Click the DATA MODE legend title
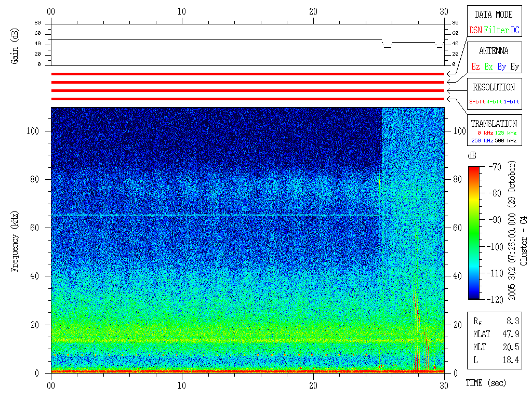 pos(494,15)
